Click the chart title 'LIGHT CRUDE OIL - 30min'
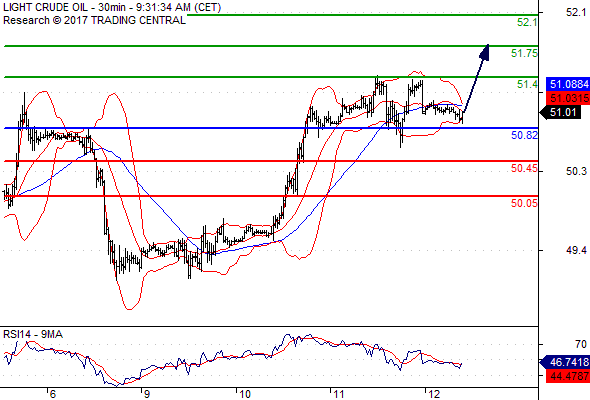590x400 pixels. coord(64,7)
